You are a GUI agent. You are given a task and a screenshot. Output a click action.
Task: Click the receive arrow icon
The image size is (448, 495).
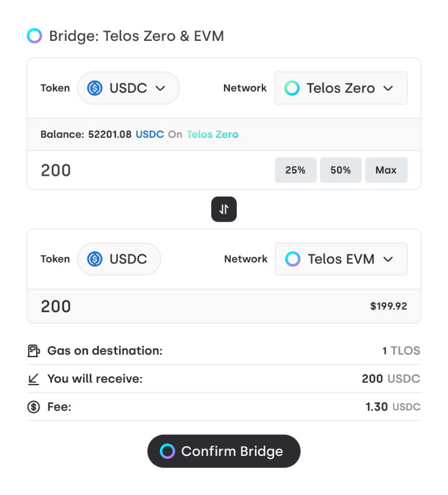34,379
